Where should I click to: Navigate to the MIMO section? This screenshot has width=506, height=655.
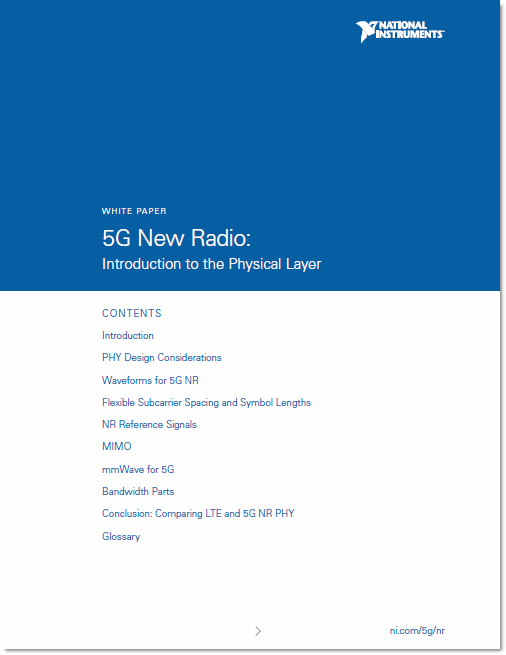coord(117,447)
